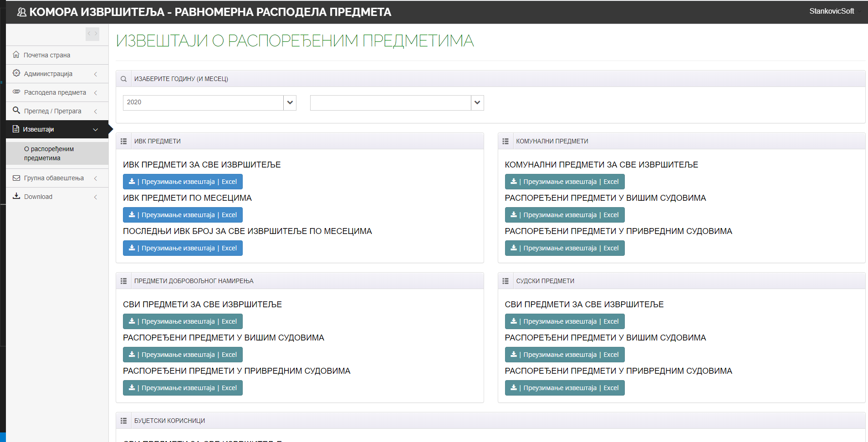Go to Почетна страна in sidebar
Image resolution: width=868 pixels, height=442 pixels.
[47, 55]
